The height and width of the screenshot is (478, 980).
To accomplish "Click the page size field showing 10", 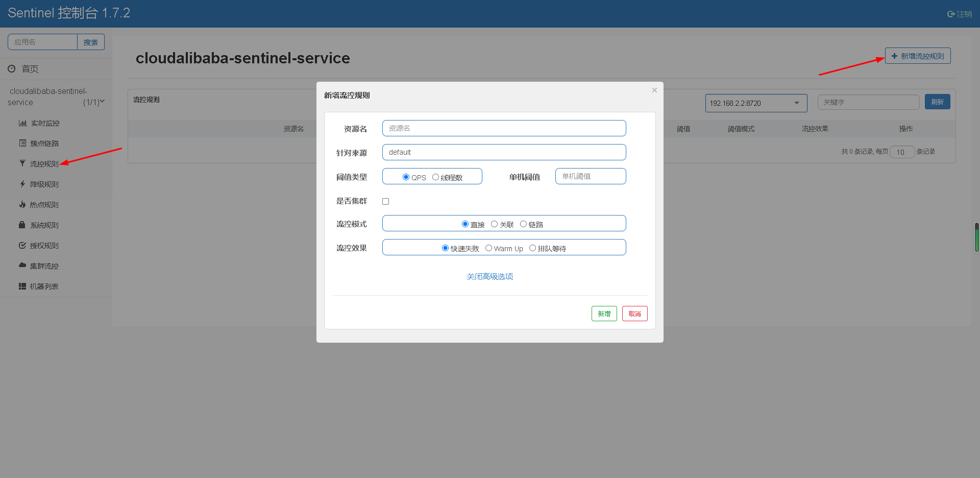I will [x=902, y=152].
